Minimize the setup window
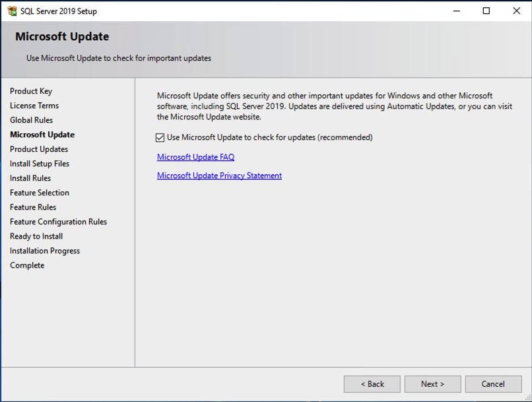532x402 pixels. pyautogui.click(x=456, y=11)
